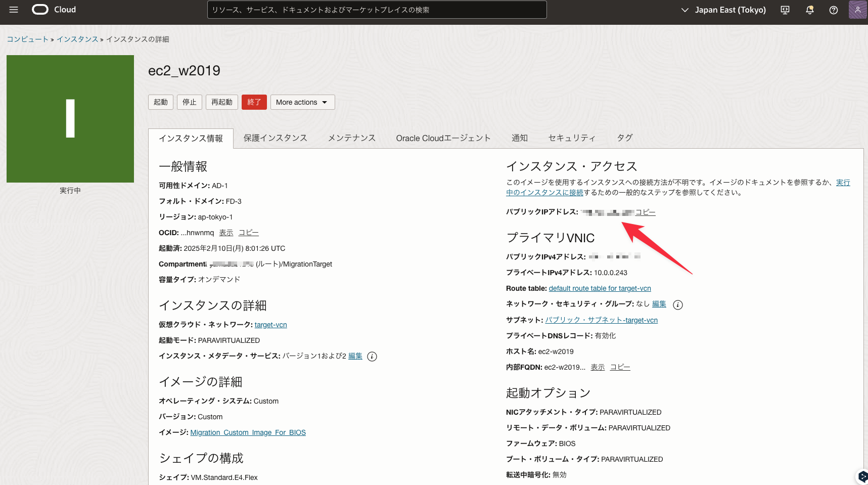This screenshot has height=485, width=868.
Task: Copy the OCID value
Action: pyautogui.click(x=249, y=233)
